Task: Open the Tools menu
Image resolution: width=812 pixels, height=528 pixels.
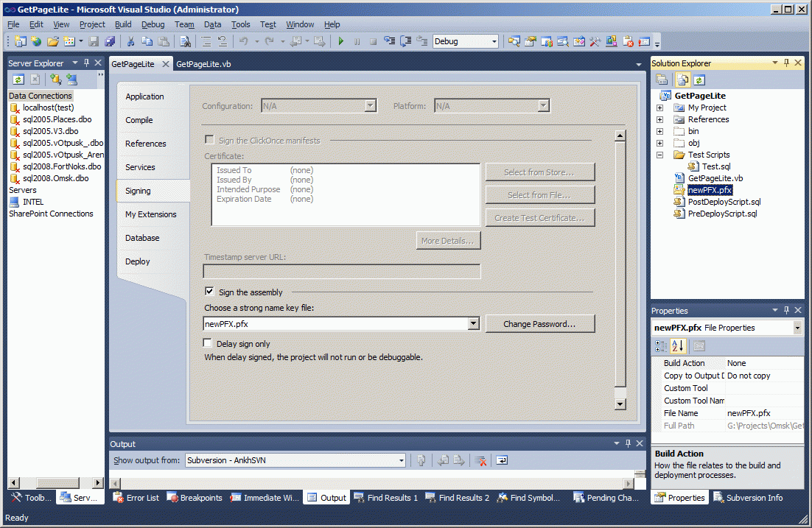Action: tap(240, 24)
